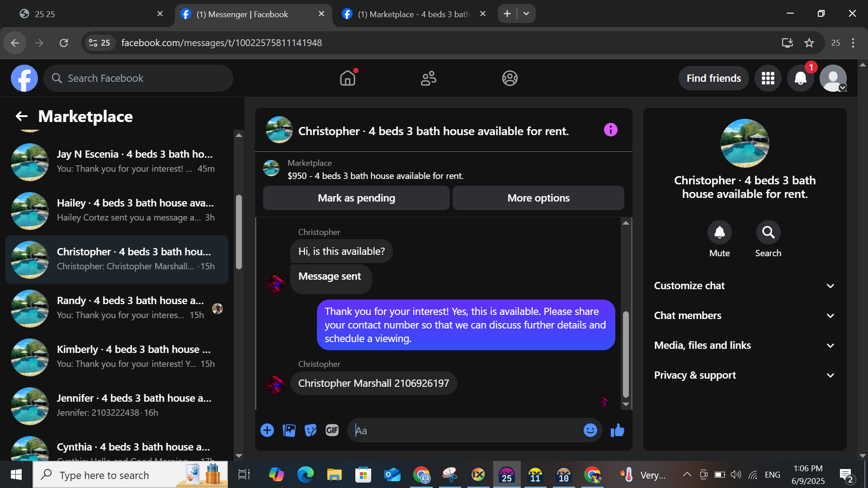The height and width of the screenshot is (488, 868).
Task: Open the emoji picker in message box
Action: point(590,430)
